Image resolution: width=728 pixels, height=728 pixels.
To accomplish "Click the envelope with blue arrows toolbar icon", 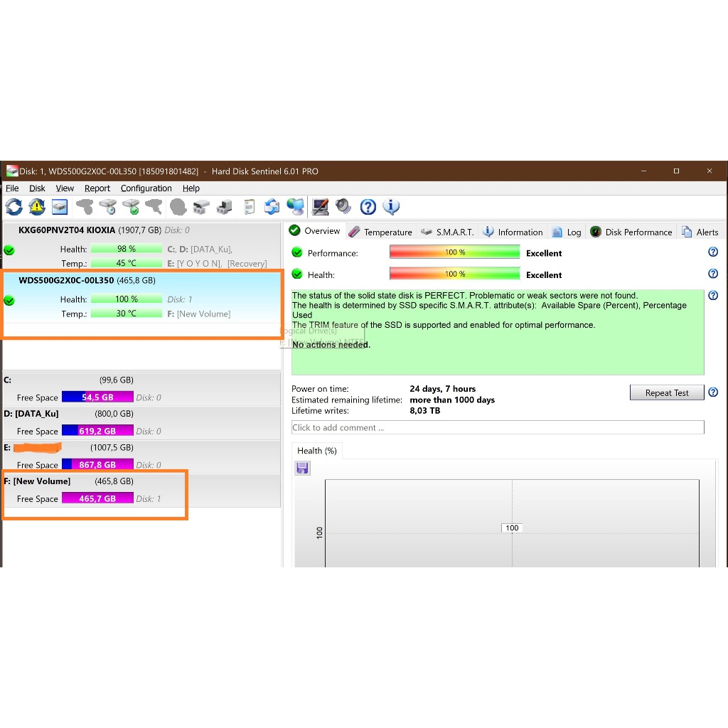I will pos(272,207).
